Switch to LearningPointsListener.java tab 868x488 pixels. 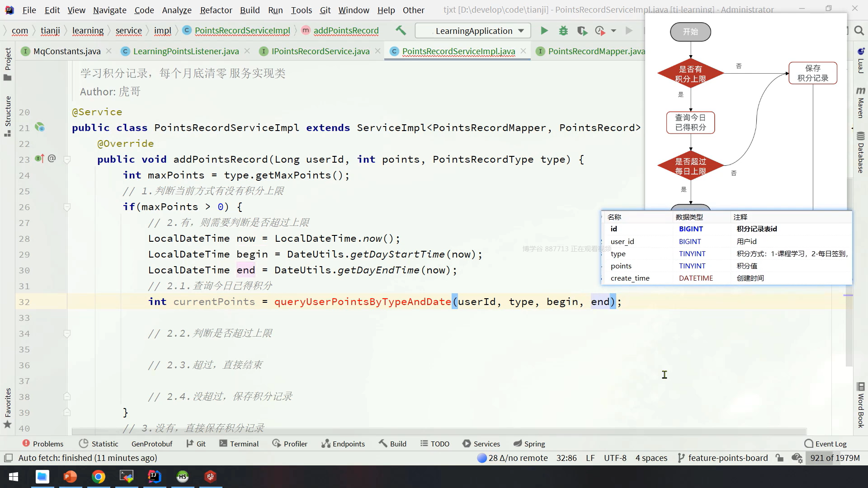(x=186, y=51)
